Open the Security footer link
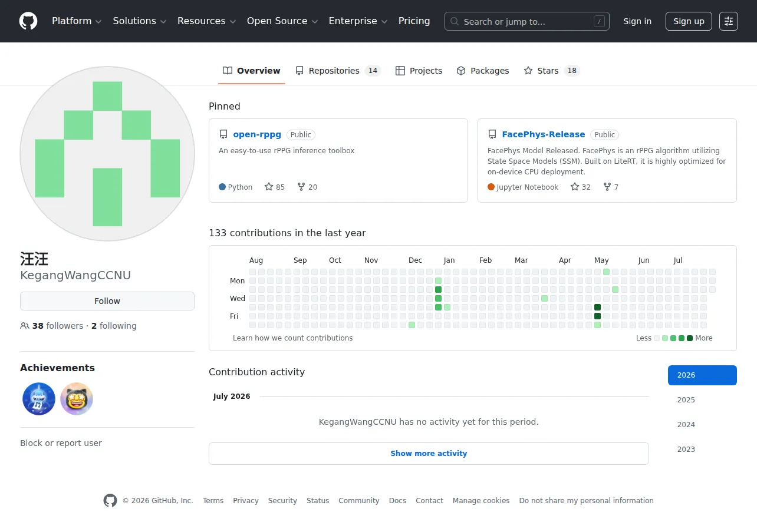The height and width of the screenshot is (532, 757). pyautogui.click(x=282, y=501)
